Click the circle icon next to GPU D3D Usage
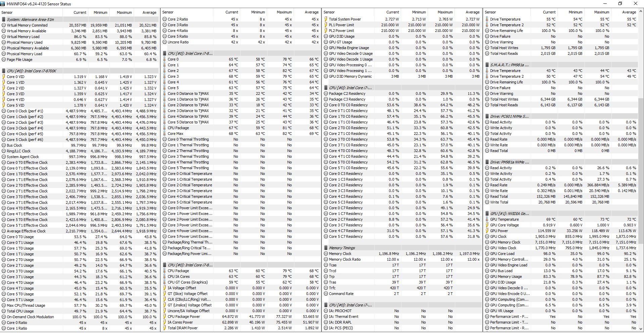The width and height of the screenshot is (644, 333). pyautogui.click(x=326, y=36)
